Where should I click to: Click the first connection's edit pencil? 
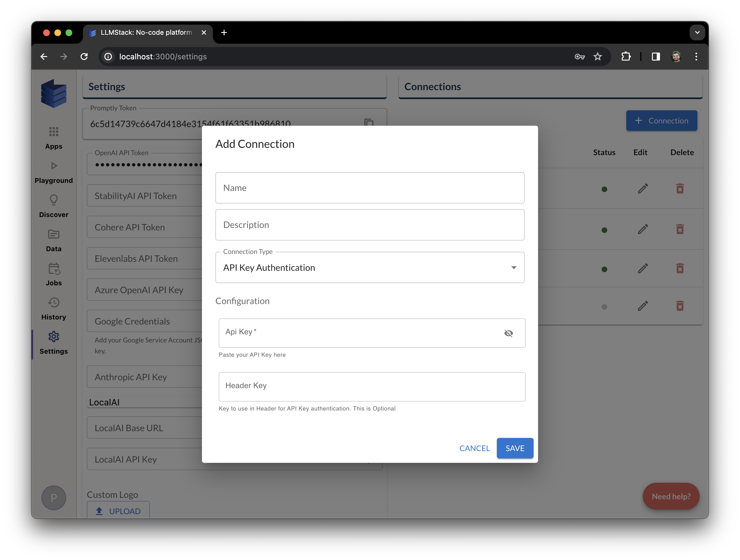tap(643, 189)
